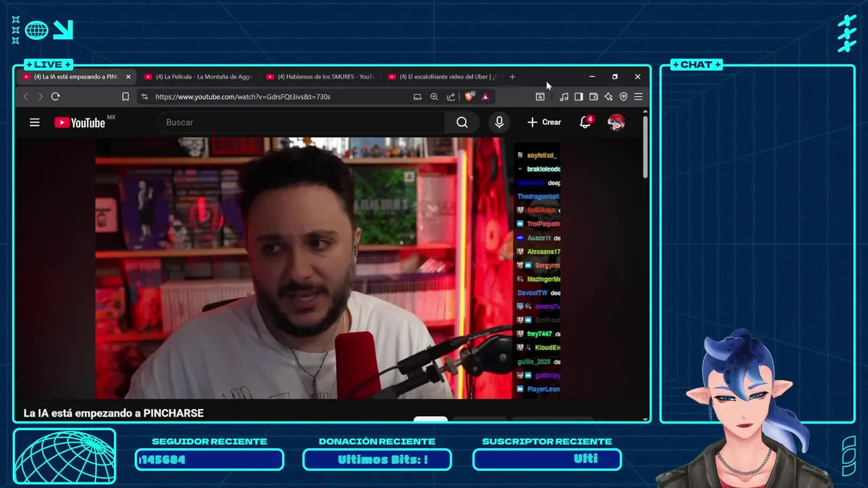Open the browser hamburger main menu
This screenshot has width=868, height=488.
(638, 97)
